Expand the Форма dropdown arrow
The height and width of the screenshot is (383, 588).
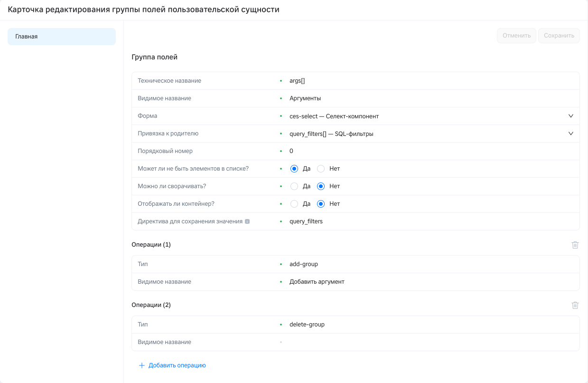[x=571, y=116]
